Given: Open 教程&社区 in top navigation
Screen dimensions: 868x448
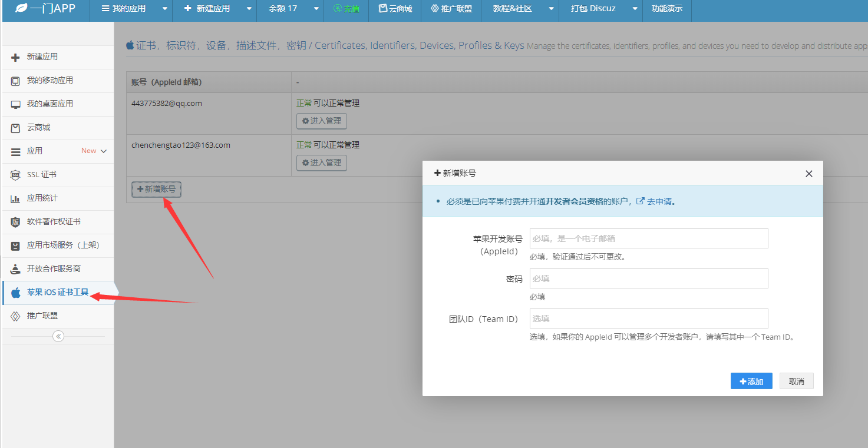Looking at the screenshot, I should click(513, 9).
